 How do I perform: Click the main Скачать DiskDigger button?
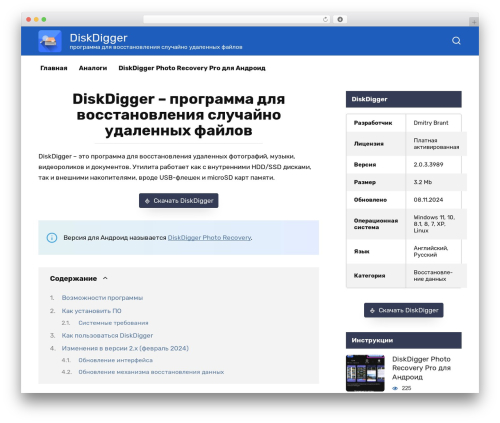tap(179, 201)
